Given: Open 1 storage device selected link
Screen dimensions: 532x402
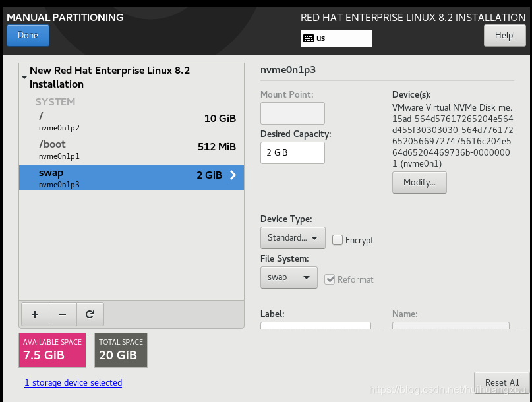Looking at the screenshot, I should (x=73, y=383).
